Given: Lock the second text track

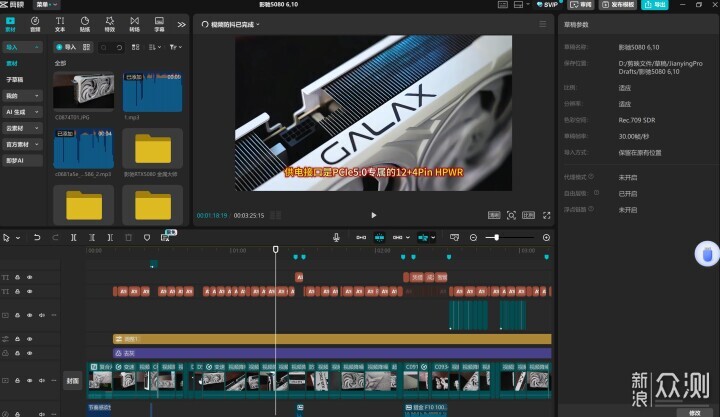Looking at the screenshot, I should click(17, 291).
